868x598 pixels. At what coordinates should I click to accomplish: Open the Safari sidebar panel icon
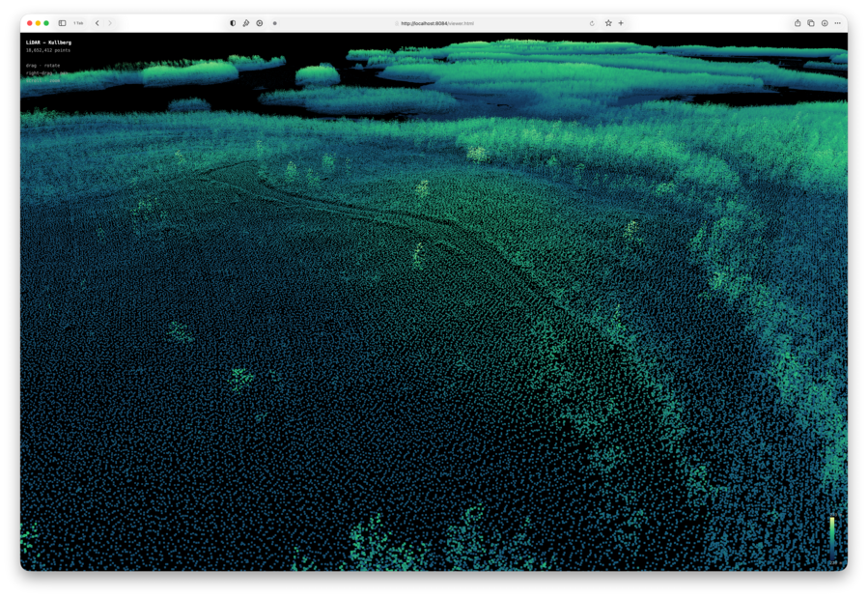click(x=62, y=23)
